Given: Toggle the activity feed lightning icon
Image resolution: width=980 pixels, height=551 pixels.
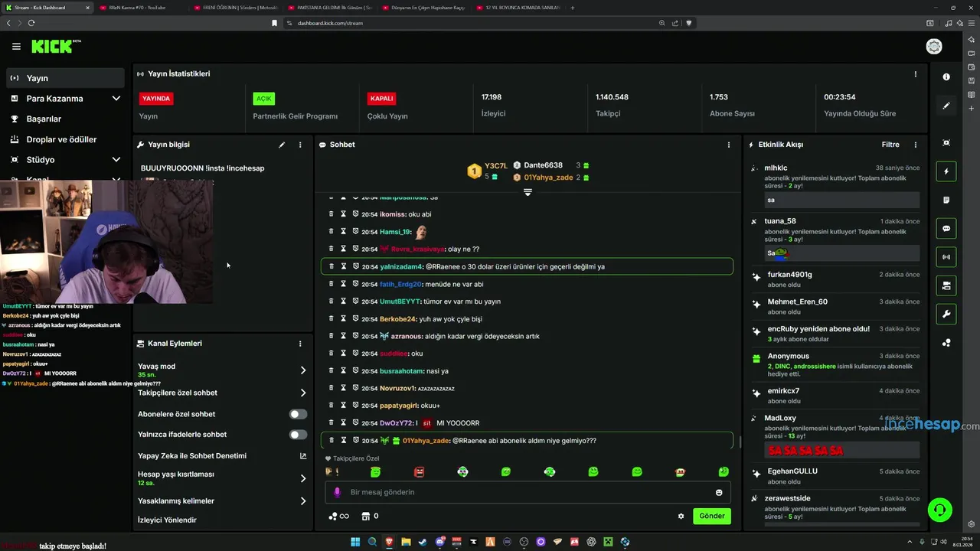Looking at the screenshot, I should [x=946, y=171].
